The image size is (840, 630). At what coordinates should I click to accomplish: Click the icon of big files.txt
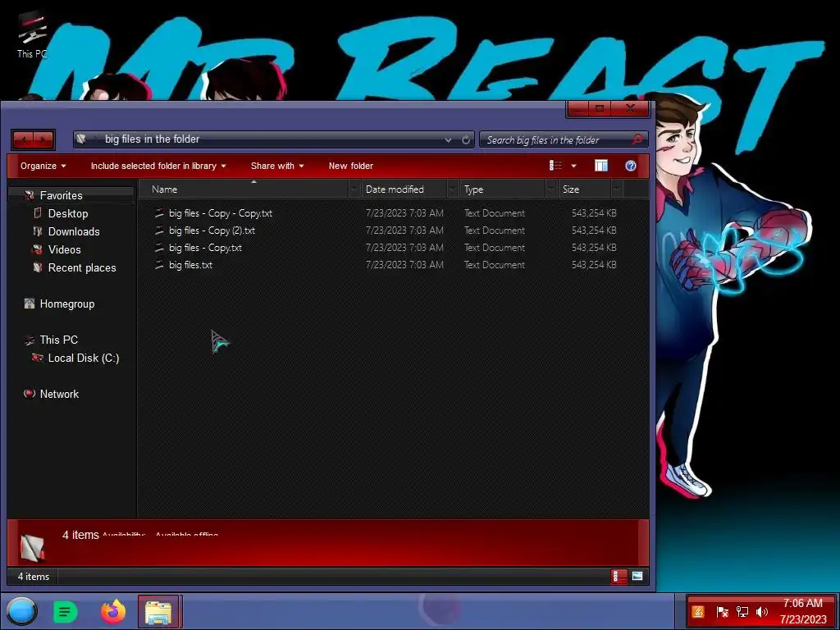tap(159, 265)
